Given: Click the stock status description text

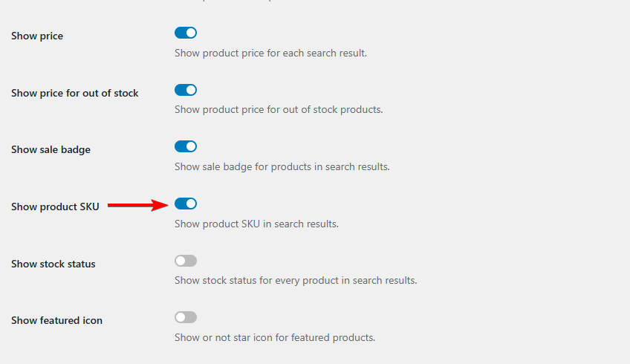Looking at the screenshot, I should [x=296, y=281].
